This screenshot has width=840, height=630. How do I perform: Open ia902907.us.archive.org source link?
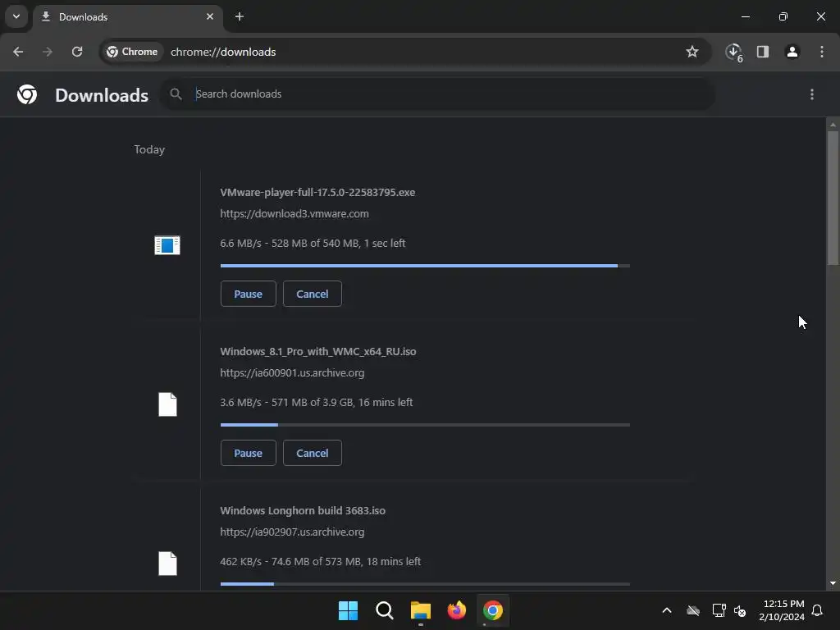click(x=293, y=532)
